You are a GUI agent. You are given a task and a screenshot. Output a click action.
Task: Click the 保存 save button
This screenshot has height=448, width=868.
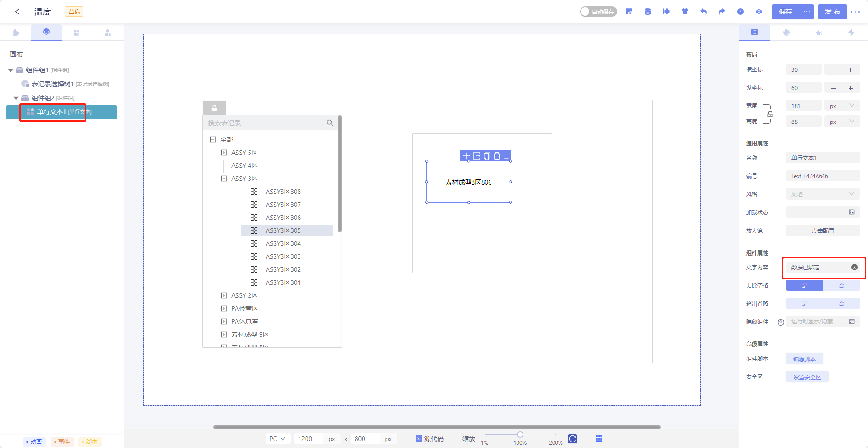(785, 12)
